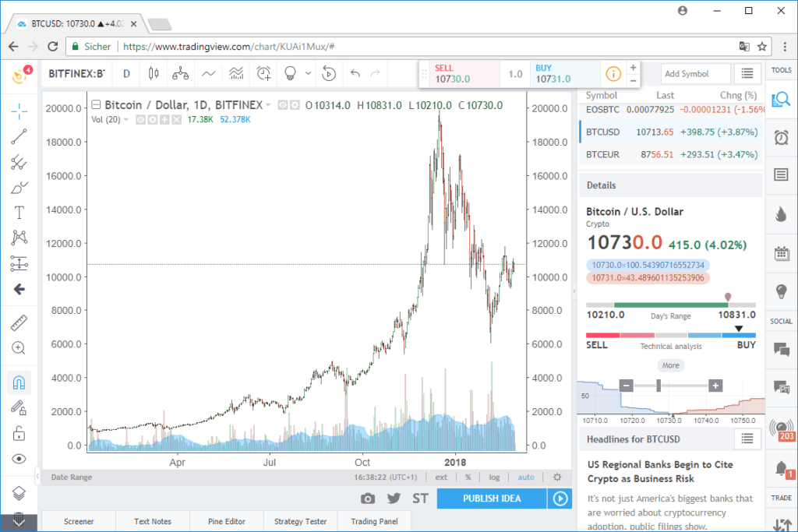
Task: Open the watchlist list menu icon
Action: (x=747, y=74)
